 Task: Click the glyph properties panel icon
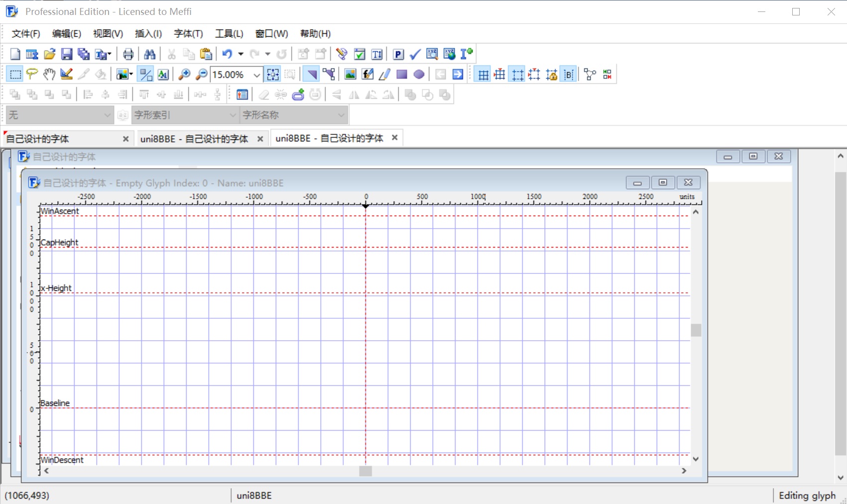tap(242, 95)
